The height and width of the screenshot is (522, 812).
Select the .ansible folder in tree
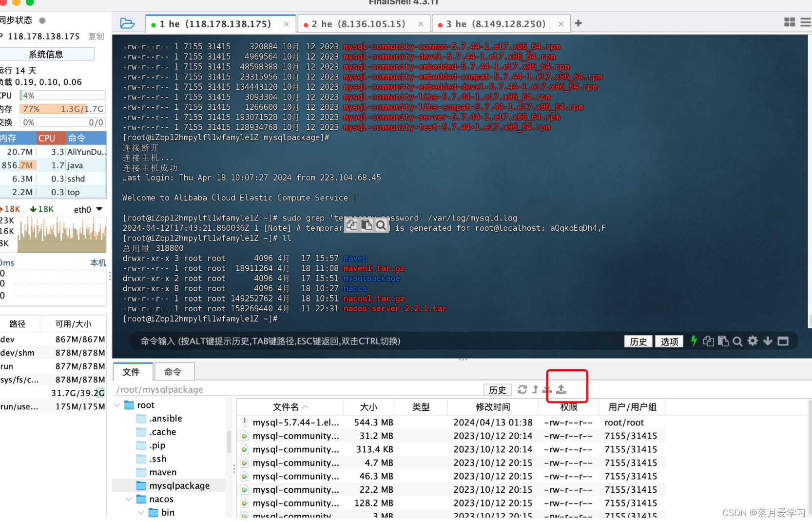166,419
